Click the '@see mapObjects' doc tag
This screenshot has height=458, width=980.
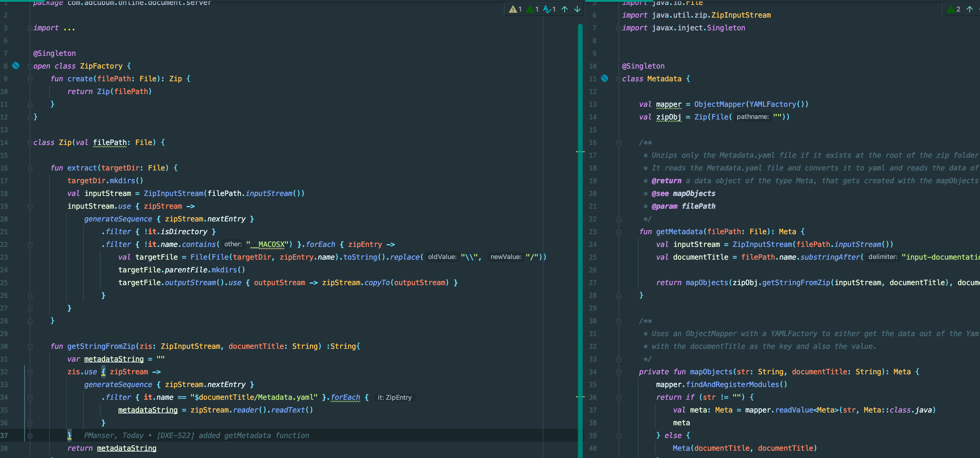[x=683, y=193]
